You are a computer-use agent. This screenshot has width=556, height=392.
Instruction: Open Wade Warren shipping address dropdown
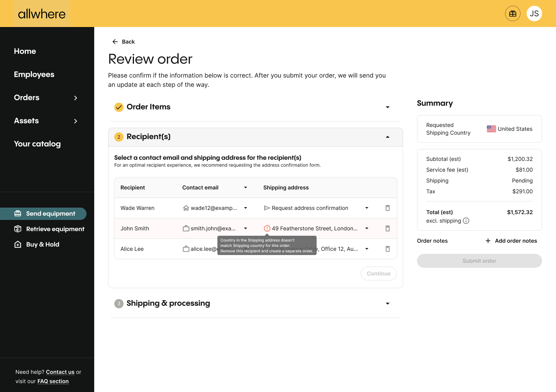[367, 208]
